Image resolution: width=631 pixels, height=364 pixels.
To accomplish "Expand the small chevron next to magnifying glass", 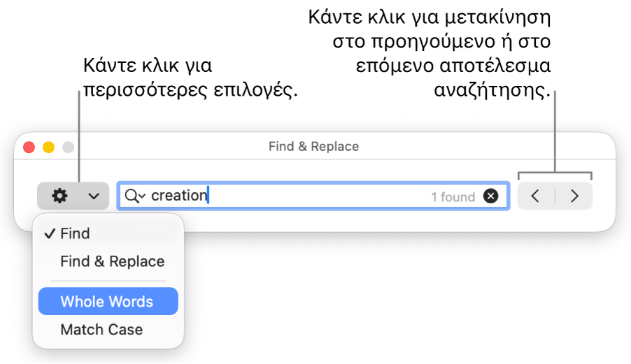I will 142,197.
